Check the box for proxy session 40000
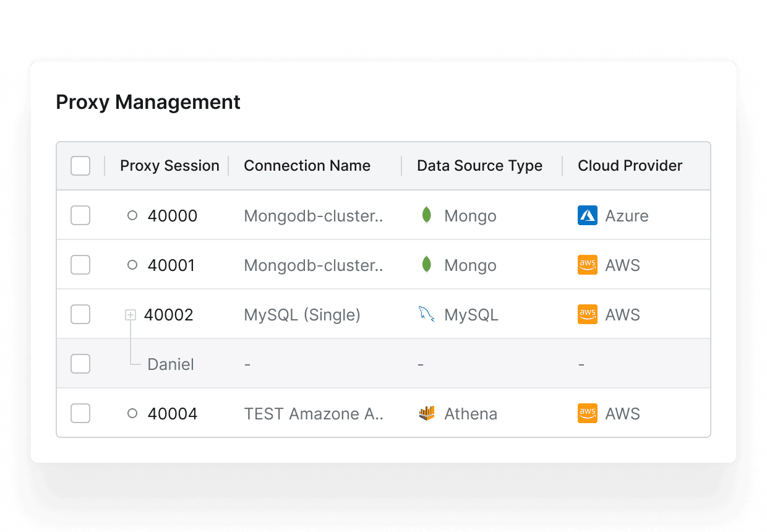This screenshot has height=532, width=767. tap(80, 215)
